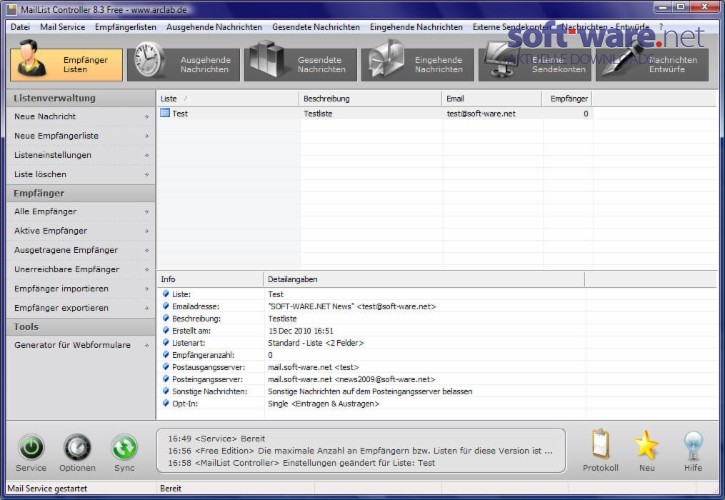Click the list icon beside Test row

click(x=165, y=113)
